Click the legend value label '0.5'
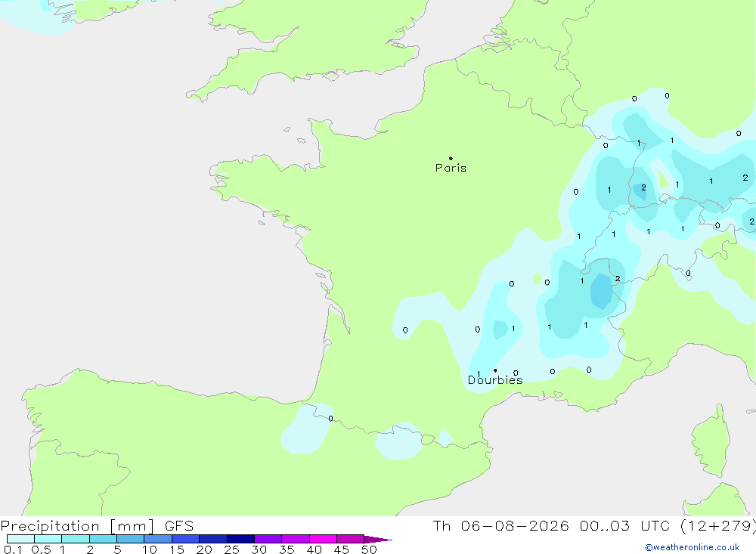The width and height of the screenshot is (756, 554). click(41, 549)
